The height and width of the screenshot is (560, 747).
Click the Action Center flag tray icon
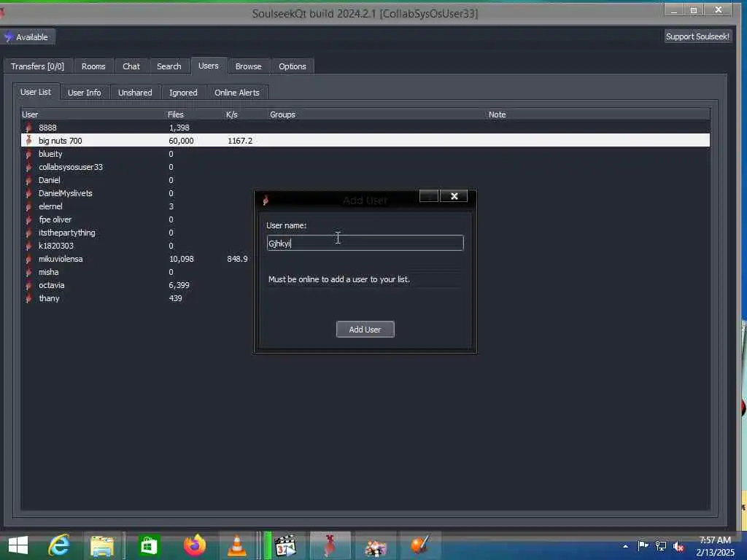tap(643, 545)
